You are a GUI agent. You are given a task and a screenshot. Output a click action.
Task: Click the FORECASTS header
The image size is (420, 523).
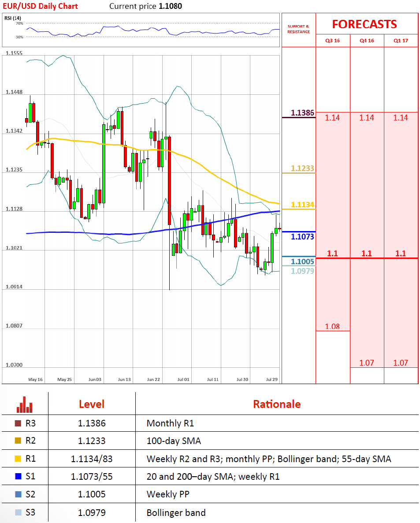tap(364, 24)
